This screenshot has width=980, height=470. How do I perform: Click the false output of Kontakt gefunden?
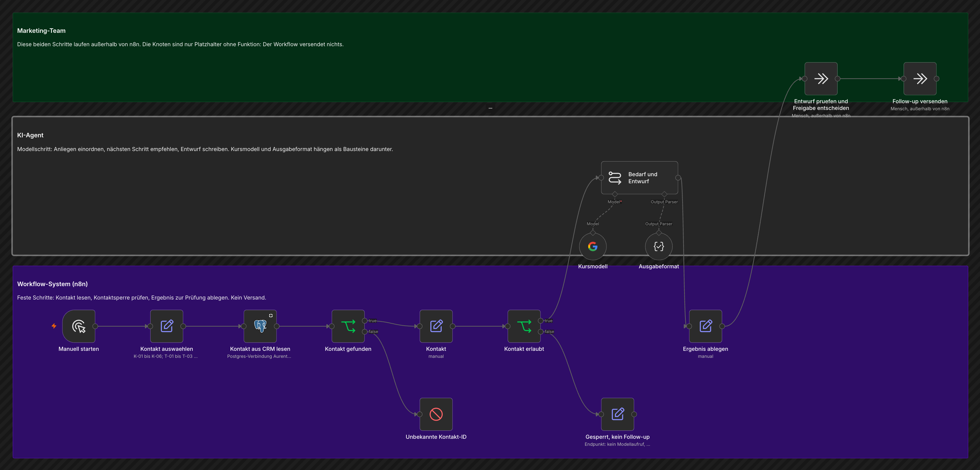point(365,332)
